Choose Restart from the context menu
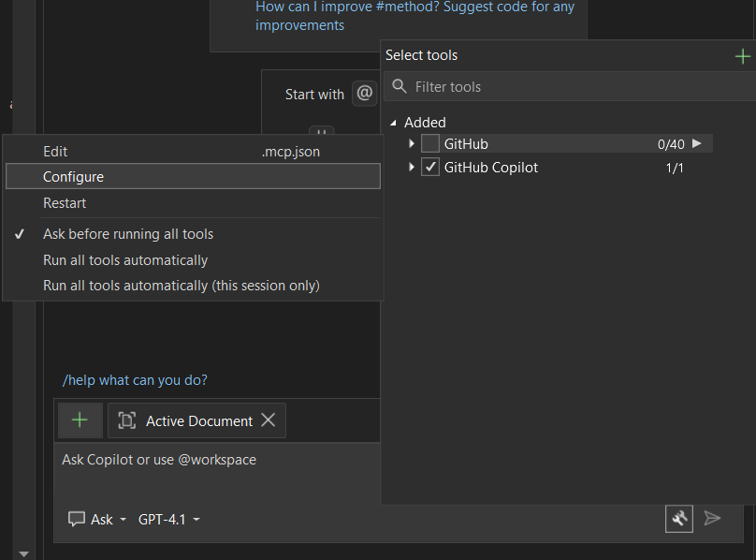Image resolution: width=756 pixels, height=560 pixels. 65,202
